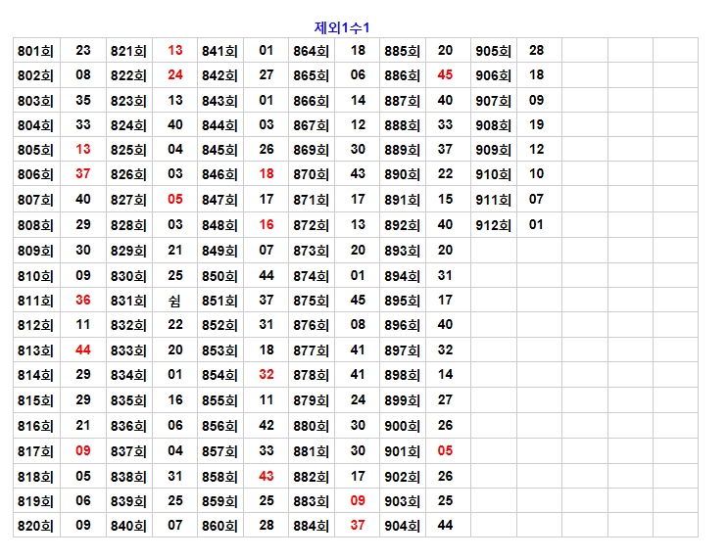728x560 pixels.
Task: Select the red 32 beside 854회
Action: tap(267, 375)
